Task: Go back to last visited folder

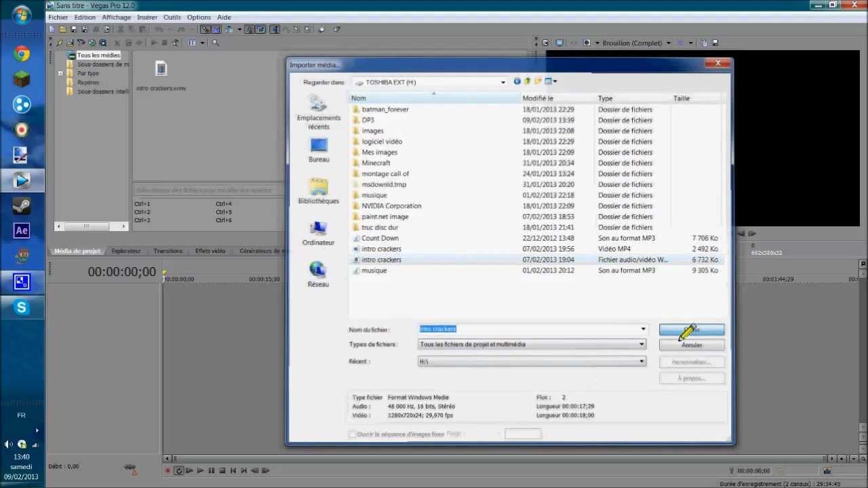Action: pyautogui.click(x=517, y=81)
